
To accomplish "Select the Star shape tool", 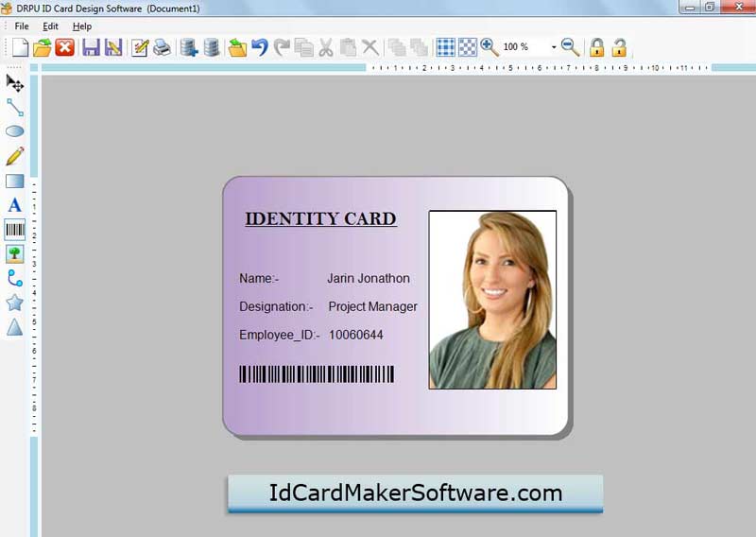I will click(15, 303).
